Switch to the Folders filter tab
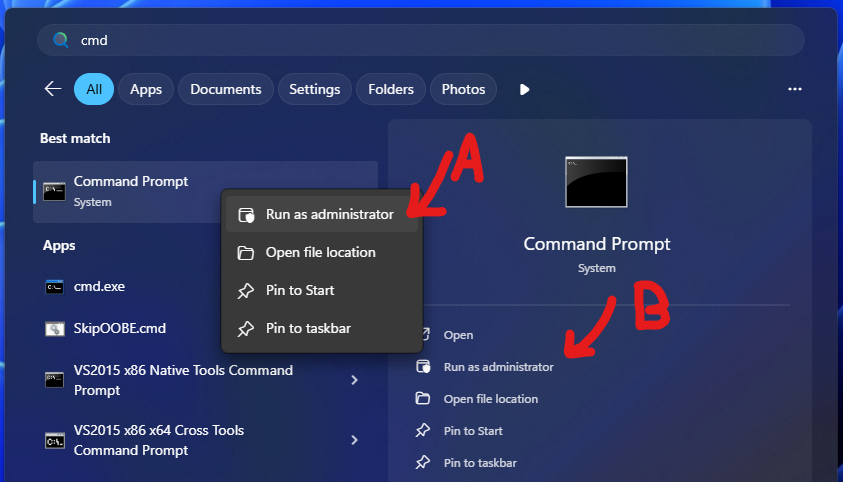Image resolution: width=843 pixels, height=482 pixels. pyautogui.click(x=391, y=89)
